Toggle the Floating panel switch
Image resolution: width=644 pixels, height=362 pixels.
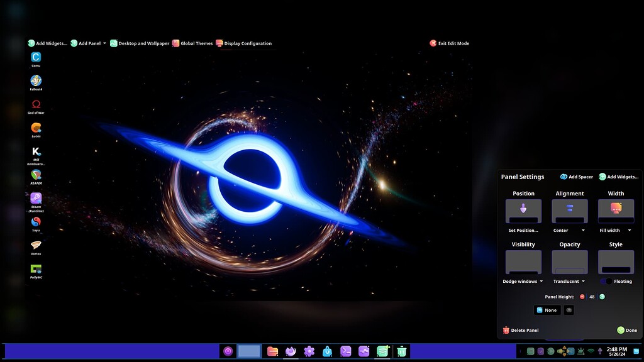click(606, 281)
